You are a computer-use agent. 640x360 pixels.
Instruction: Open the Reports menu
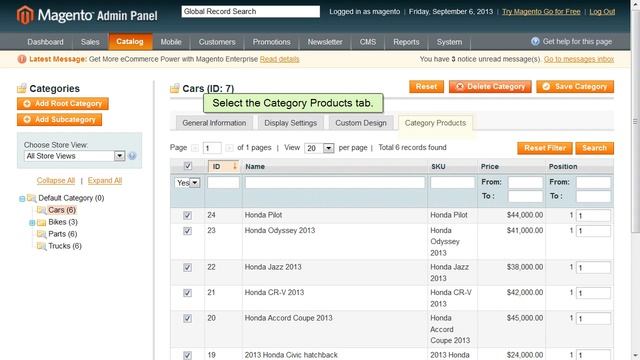[406, 42]
